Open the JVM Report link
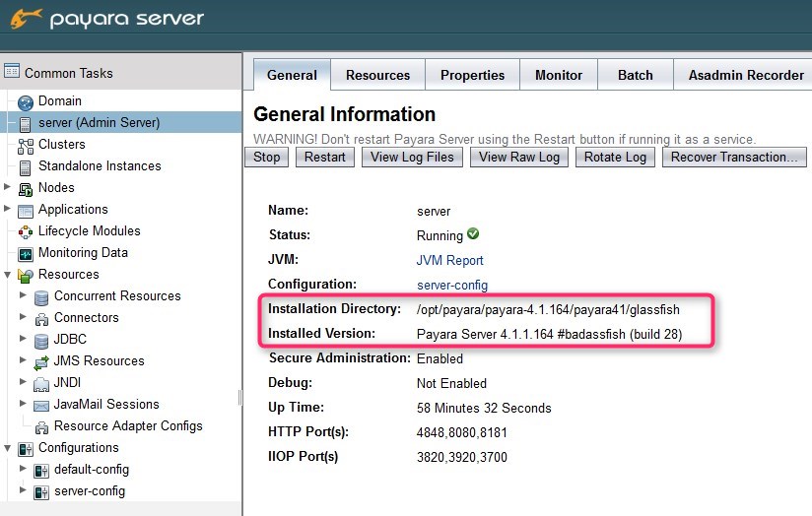Image resolution: width=812 pixels, height=516 pixels. pyautogui.click(x=450, y=260)
